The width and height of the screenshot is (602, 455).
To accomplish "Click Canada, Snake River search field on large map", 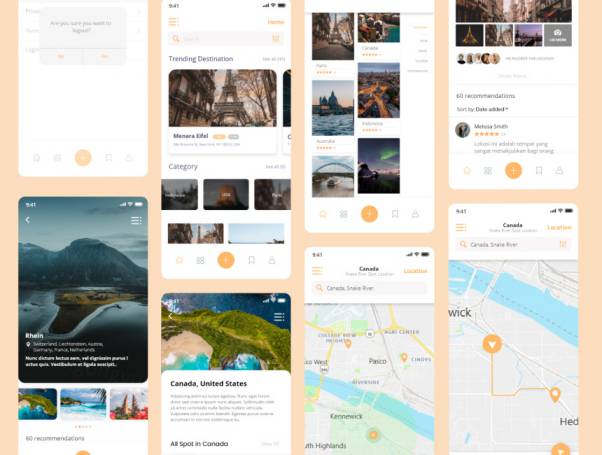I will coord(512,244).
